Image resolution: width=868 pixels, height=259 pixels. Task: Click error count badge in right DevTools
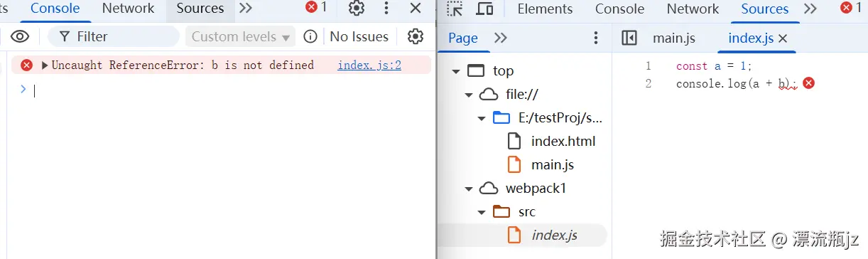click(852, 8)
